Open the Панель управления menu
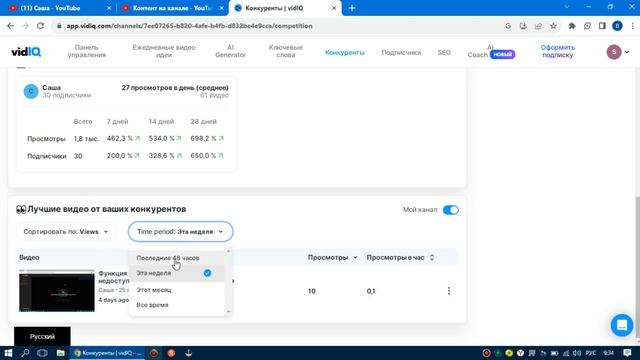This screenshot has width=640, height=360. click(x=87, y=51)
